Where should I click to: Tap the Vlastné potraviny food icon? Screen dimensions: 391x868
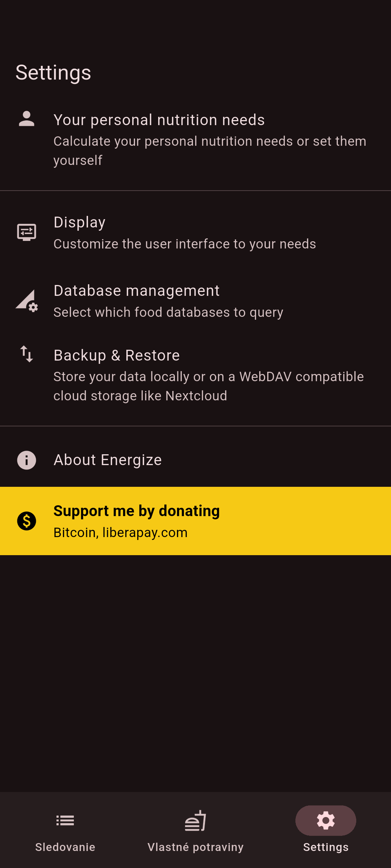[x=195, y=821]
